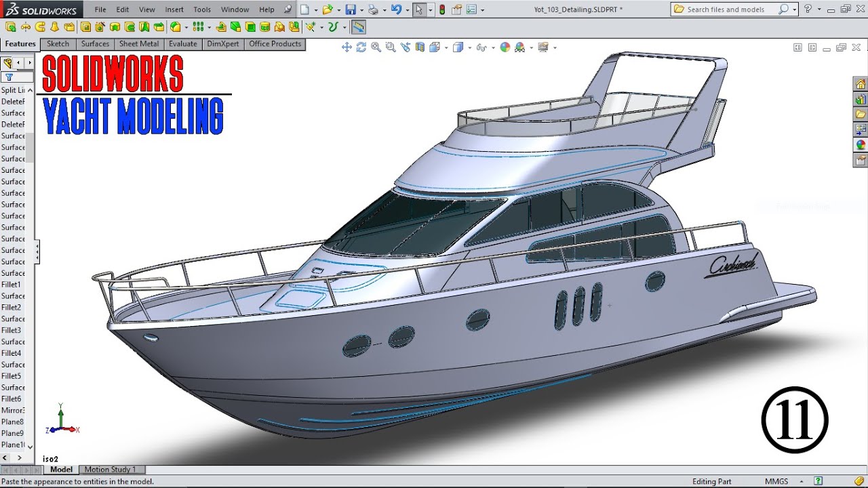The height and width of the screenshot is (488, 868).
Task: Open the File Properties icon
Action: tap(456, 9)
